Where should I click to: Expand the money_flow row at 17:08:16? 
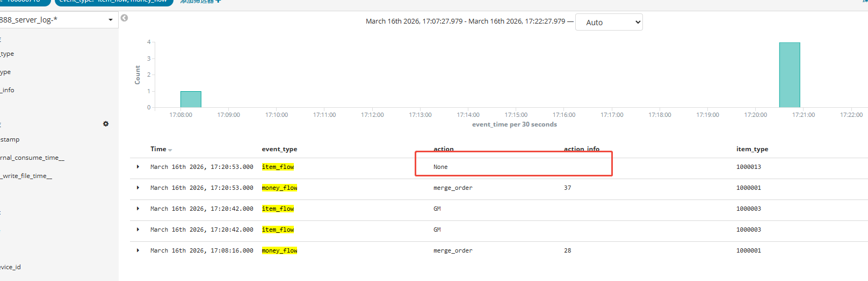[138, 250]
